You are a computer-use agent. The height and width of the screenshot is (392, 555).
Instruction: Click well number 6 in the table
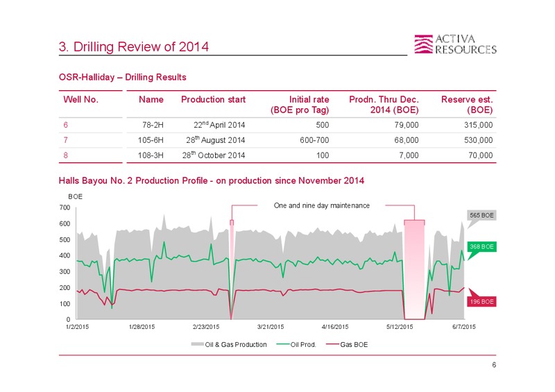tap(65, 125)
